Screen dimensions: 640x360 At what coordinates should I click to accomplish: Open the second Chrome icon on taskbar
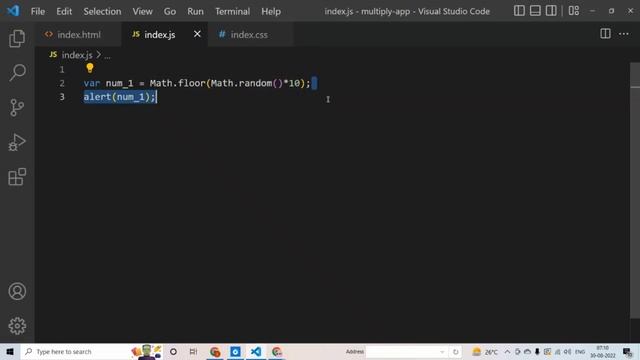click(x=277, y=351)
